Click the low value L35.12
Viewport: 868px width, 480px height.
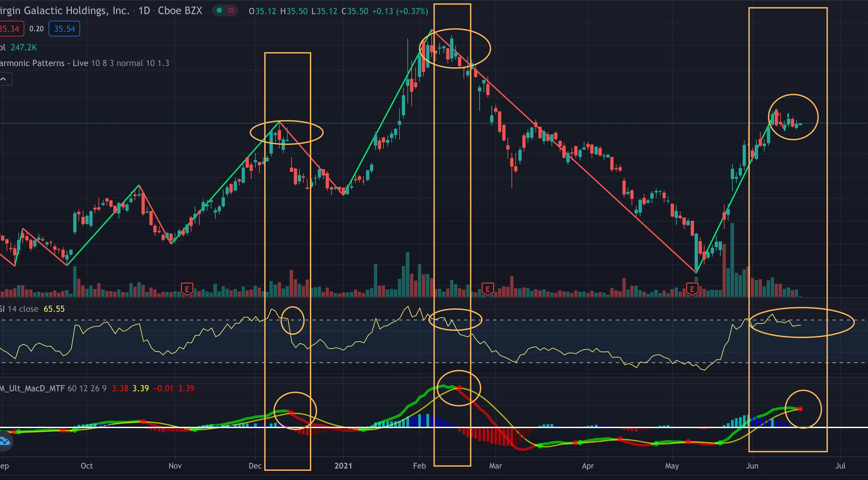click(x=324, y=11)
